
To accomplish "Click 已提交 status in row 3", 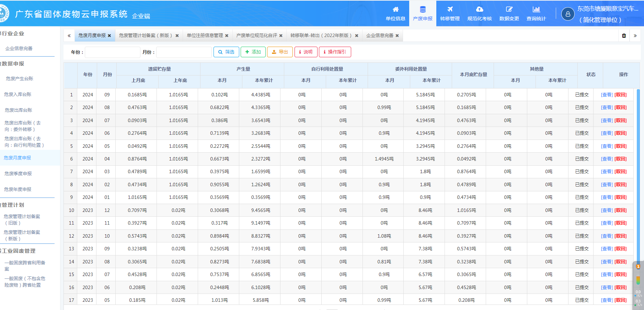I will tap(582, 121).
